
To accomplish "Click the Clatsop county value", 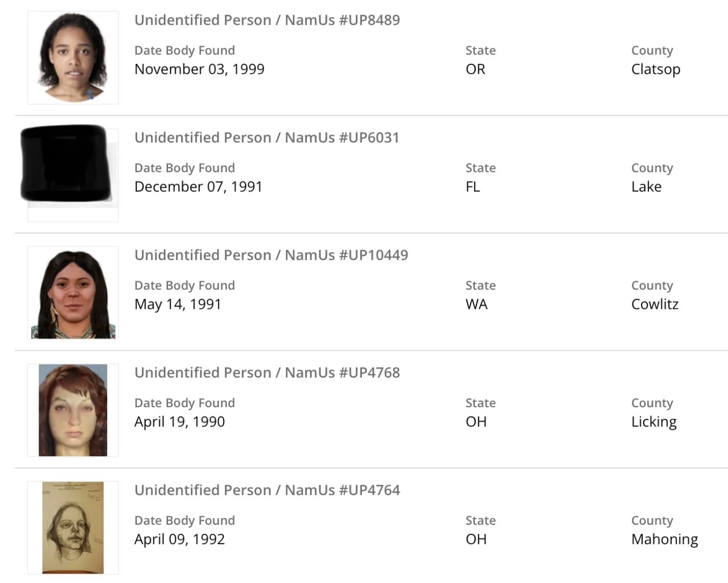I will [655, 69].
